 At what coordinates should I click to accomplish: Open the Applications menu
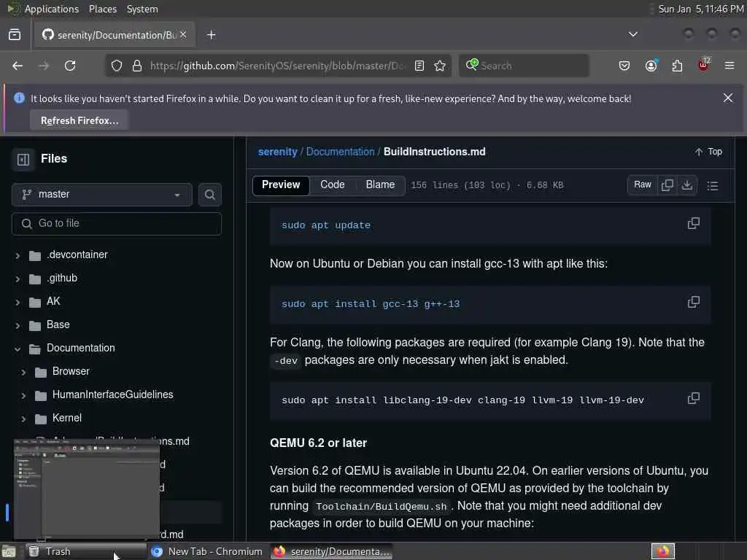click(52, 9)
